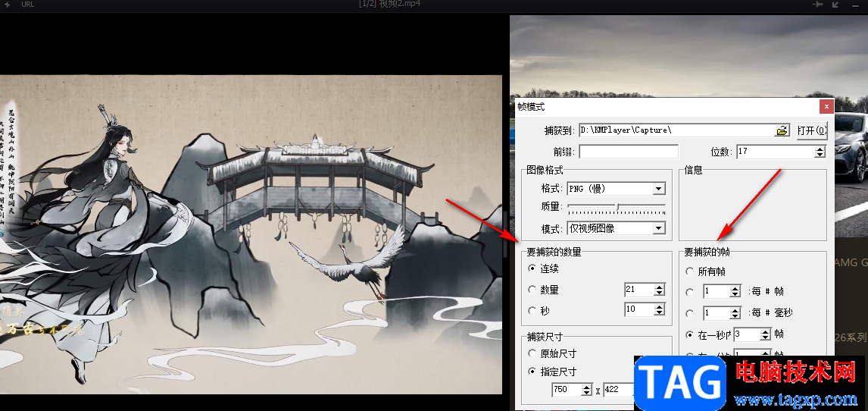Select the 每 # 毫秒 radio button
This screenshot has width=868, height=411.
[690, 313]
